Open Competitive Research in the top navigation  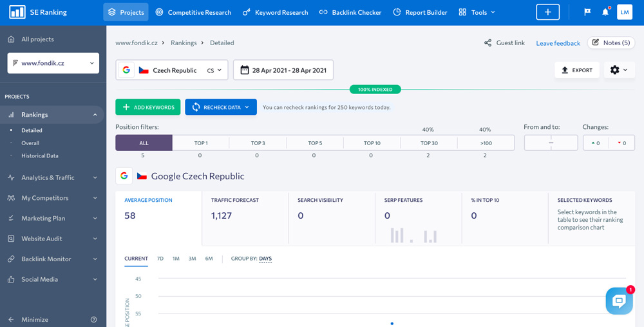point(193,12)
